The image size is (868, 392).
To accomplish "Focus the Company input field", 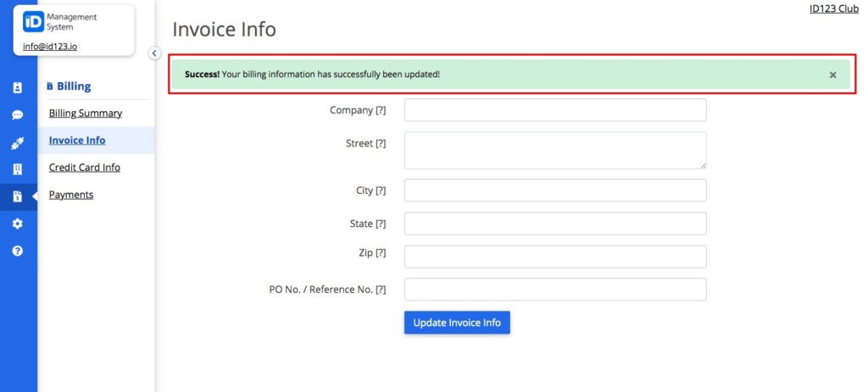I will (x=555, y=110).
